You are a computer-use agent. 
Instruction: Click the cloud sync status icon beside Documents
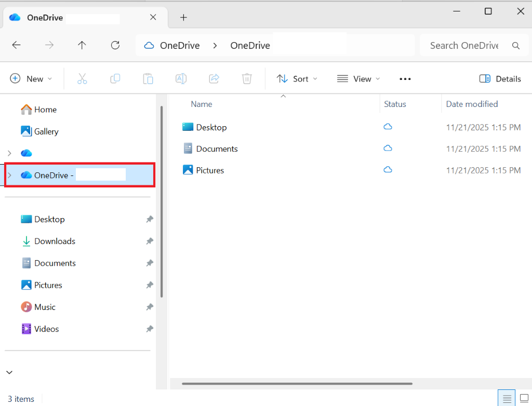(388, 148)
